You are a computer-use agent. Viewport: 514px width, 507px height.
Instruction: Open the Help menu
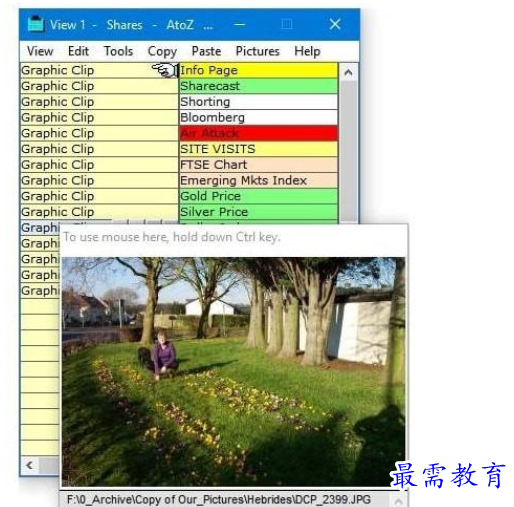coord(307,51)
